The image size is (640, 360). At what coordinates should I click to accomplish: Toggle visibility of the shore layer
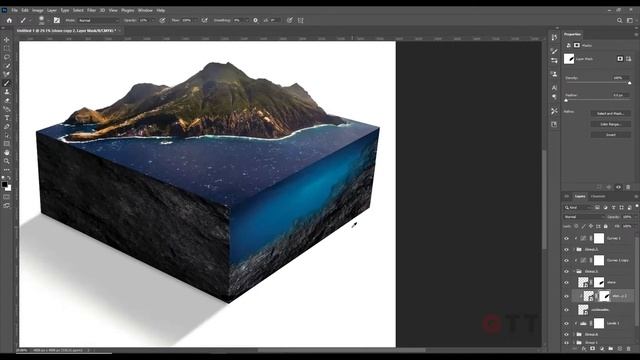pos(567,282)
